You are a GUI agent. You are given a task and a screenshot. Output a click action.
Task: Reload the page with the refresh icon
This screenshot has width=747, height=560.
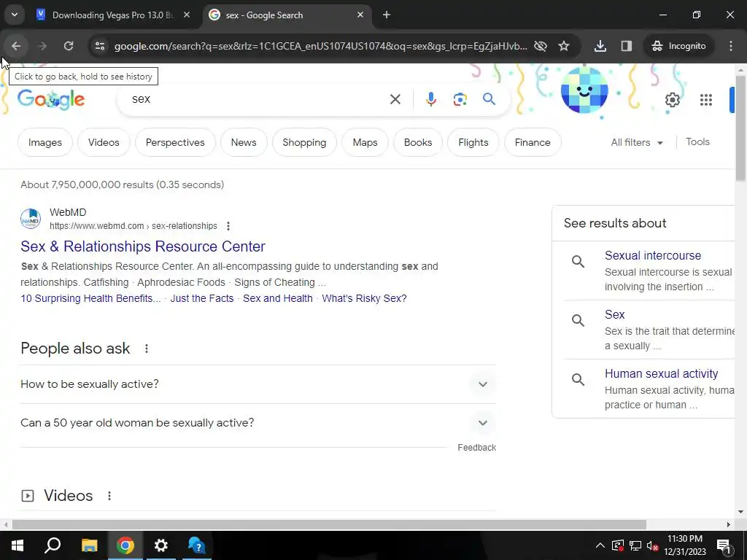(69, 46)
